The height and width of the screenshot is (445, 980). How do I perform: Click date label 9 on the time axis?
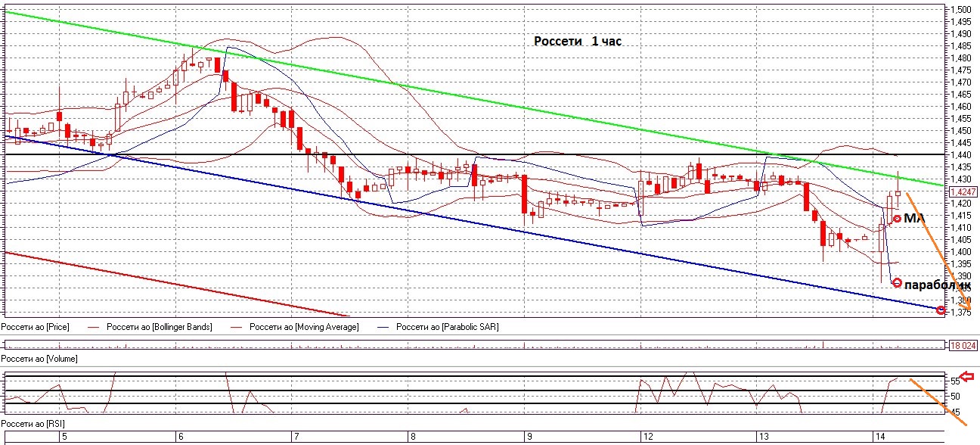tap(529, 437)
